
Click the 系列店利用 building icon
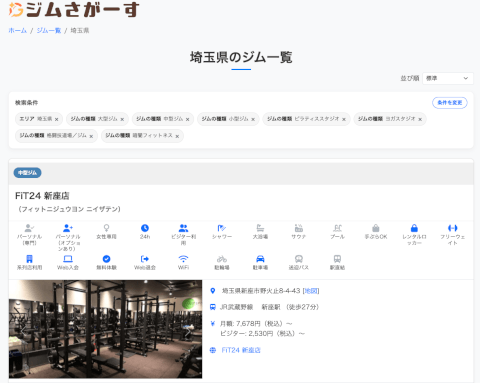tap(29, 259)
